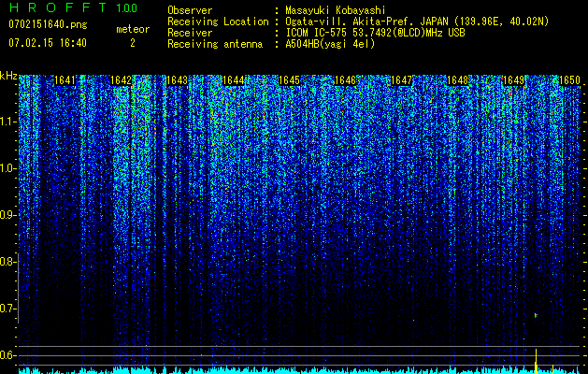Image resolution: width=588 pixels, height=374 pixels.
Task: Click the date stamp 07.02.15 16:40
Action: 48,43
